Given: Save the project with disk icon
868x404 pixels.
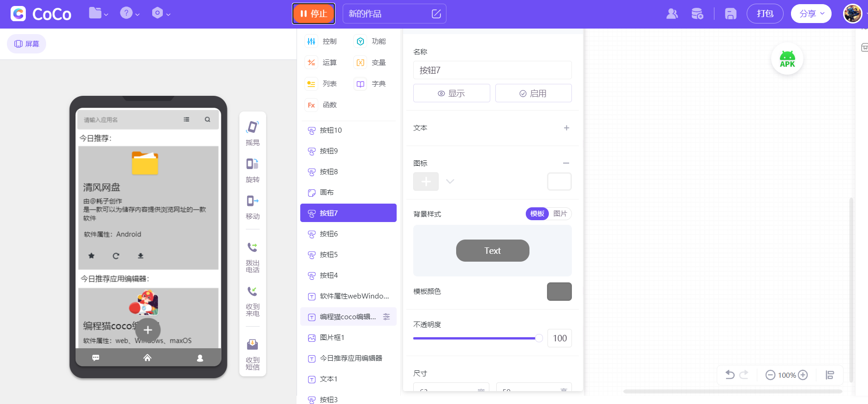Looking at the screenshot, I should 731,14.
